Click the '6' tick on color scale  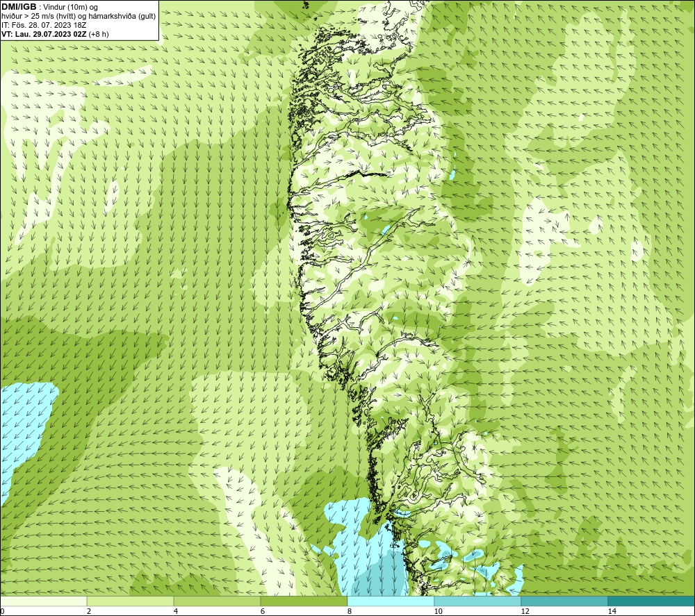[263, 611]
